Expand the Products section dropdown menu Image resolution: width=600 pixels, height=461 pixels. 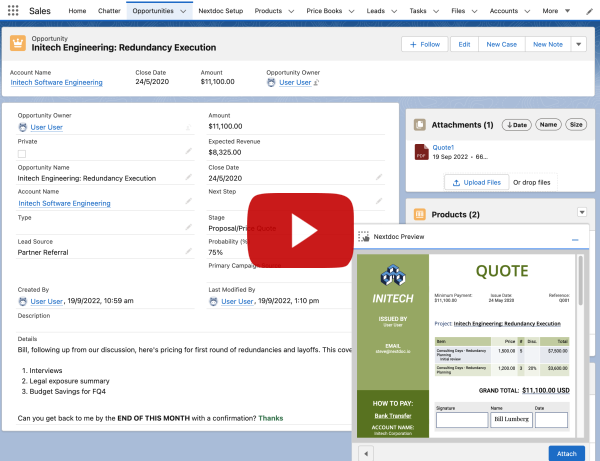tap(582, 213)
